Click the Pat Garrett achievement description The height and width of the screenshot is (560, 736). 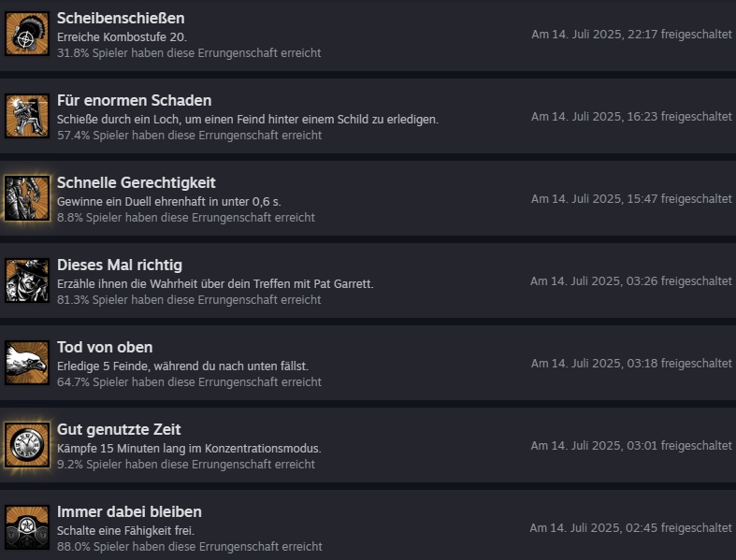click(x=215, y=284)
